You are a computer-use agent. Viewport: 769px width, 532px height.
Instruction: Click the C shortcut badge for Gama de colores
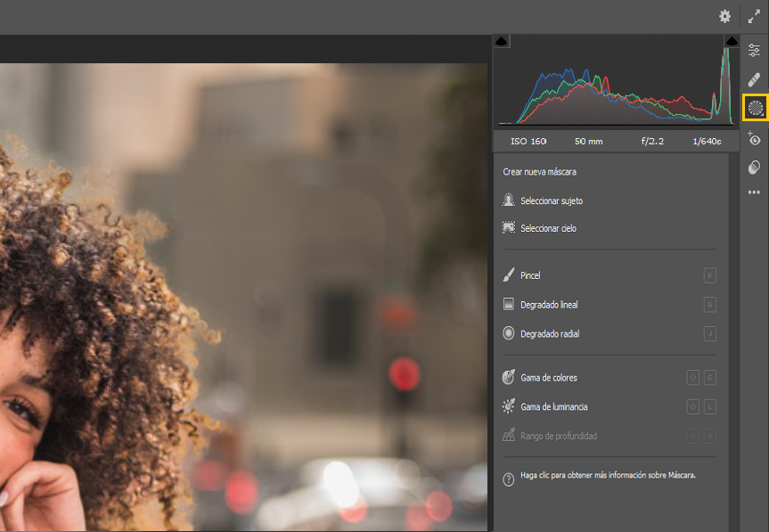pyautogui.click(x=709, y=378)
